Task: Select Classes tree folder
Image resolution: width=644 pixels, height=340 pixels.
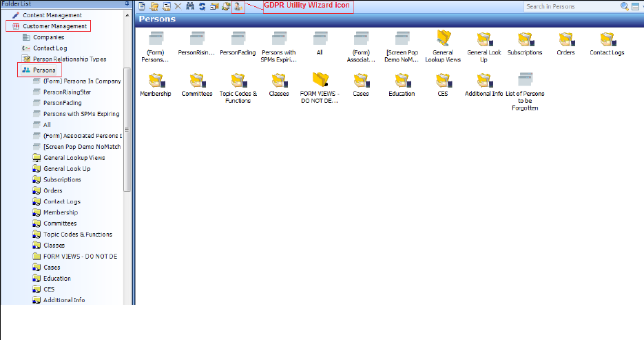Action: [54, 246]
